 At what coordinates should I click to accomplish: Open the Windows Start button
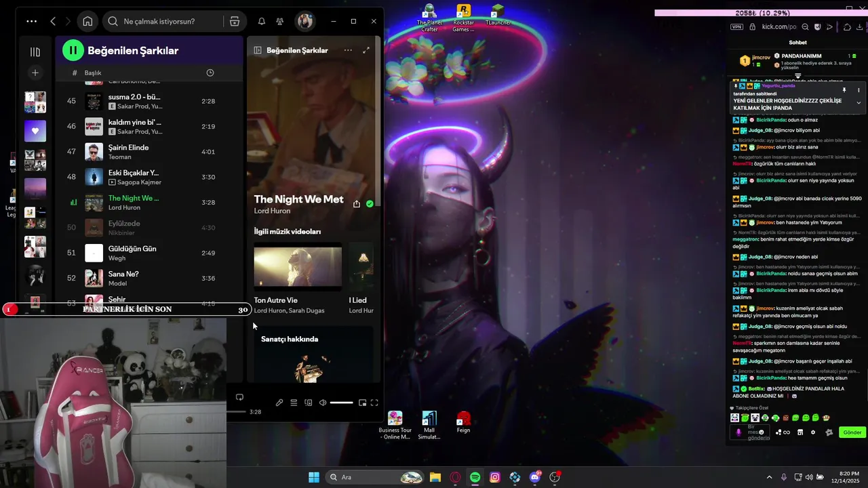[314, 477]
